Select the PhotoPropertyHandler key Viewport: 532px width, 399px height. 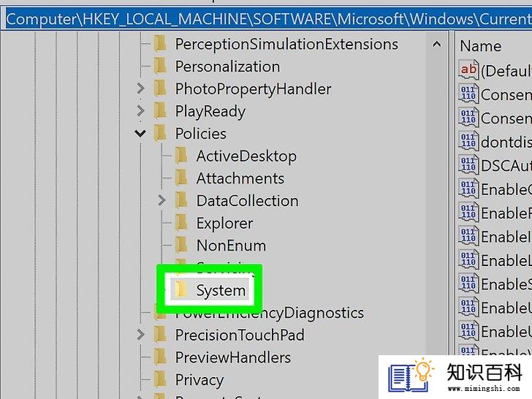[x=253, y=89]
